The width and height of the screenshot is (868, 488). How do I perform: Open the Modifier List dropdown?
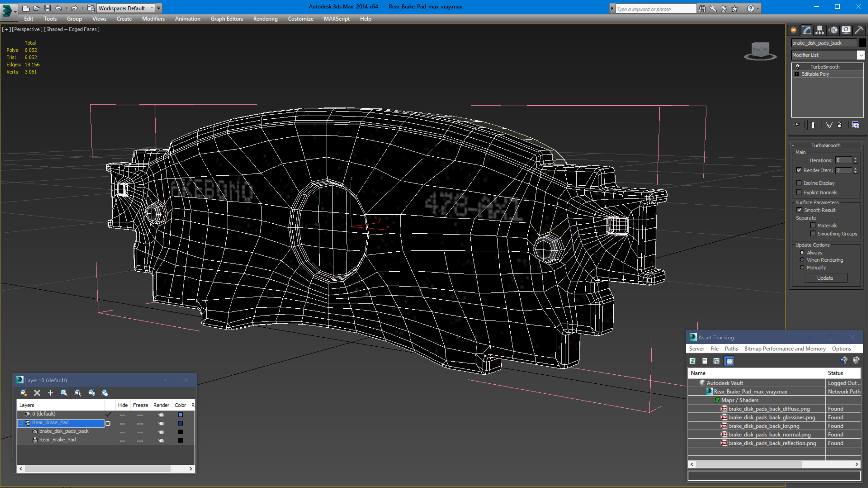point(861,55)
